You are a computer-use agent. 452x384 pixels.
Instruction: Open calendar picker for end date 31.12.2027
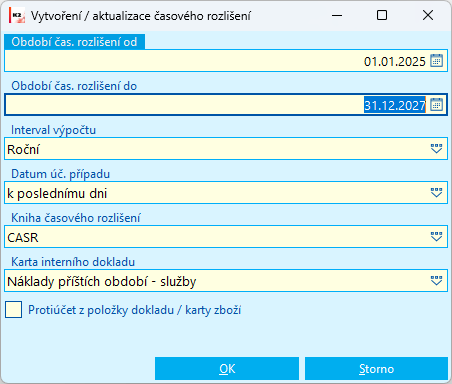click(x=436, y=105)
